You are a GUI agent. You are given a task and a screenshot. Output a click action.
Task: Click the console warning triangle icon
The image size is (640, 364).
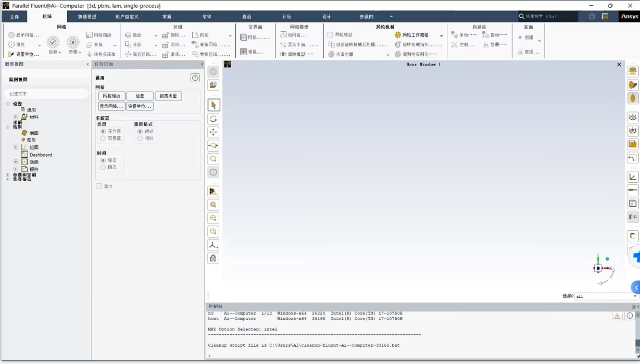(x=617, y=316)
